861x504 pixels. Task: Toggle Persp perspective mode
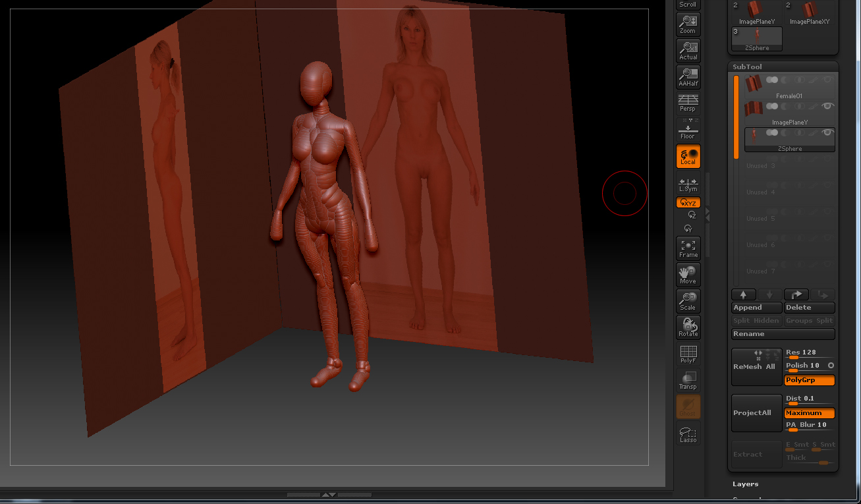(x=688, y=103)
